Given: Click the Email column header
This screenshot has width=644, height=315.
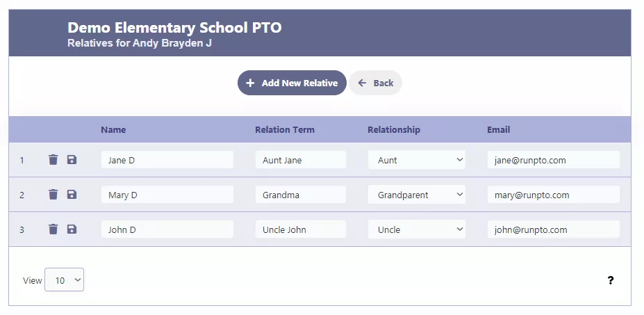Looking at the screenshot, I should point(498,129).
